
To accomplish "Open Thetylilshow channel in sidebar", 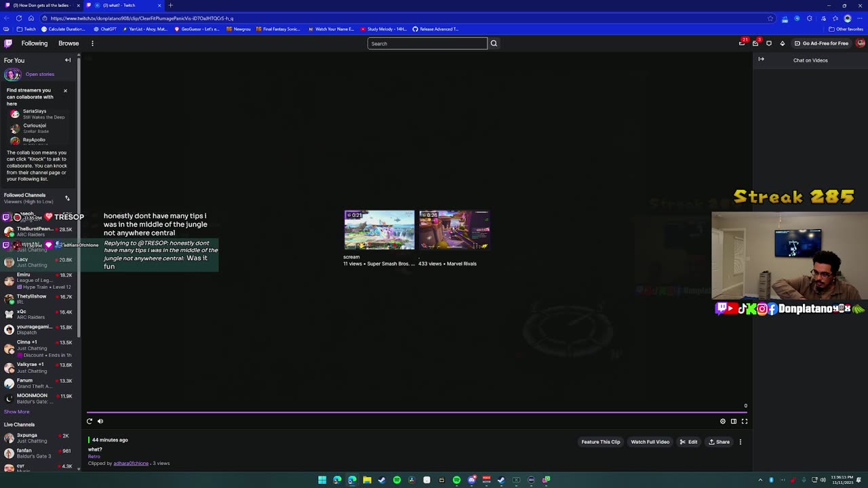I will point(38,299).
